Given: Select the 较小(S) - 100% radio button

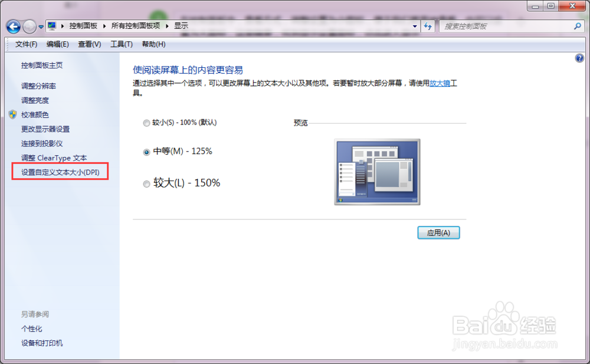Looking at the screenshot, I should pos(146,123).
